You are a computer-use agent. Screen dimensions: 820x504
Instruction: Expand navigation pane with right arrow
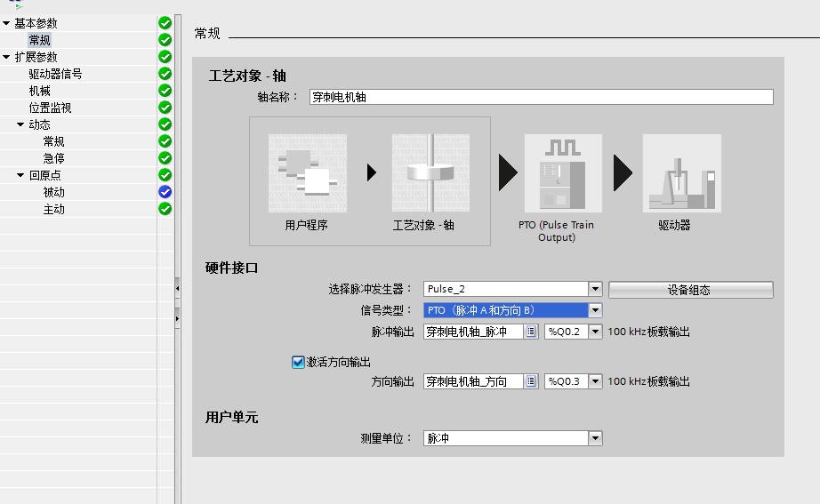(x=177, y=318)
